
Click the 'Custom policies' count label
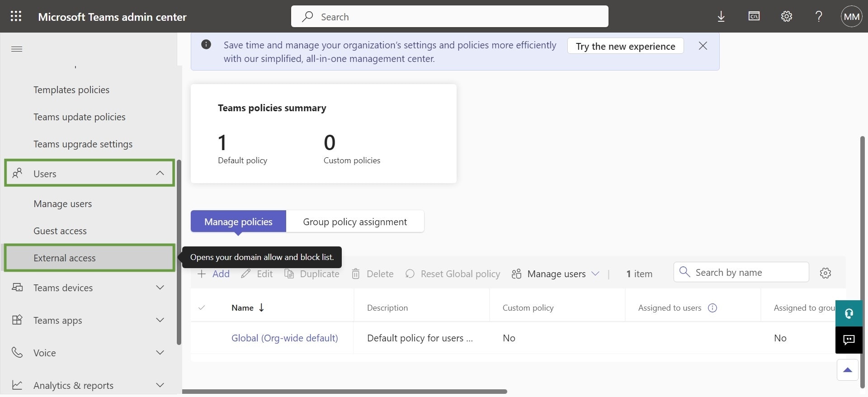[x=352, y=160]
